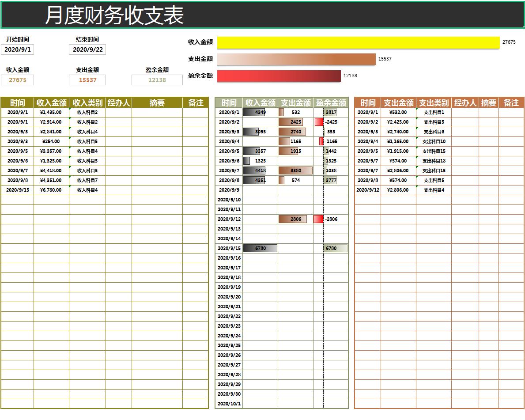Select the 时间 header of the income table

click(17, 102)
